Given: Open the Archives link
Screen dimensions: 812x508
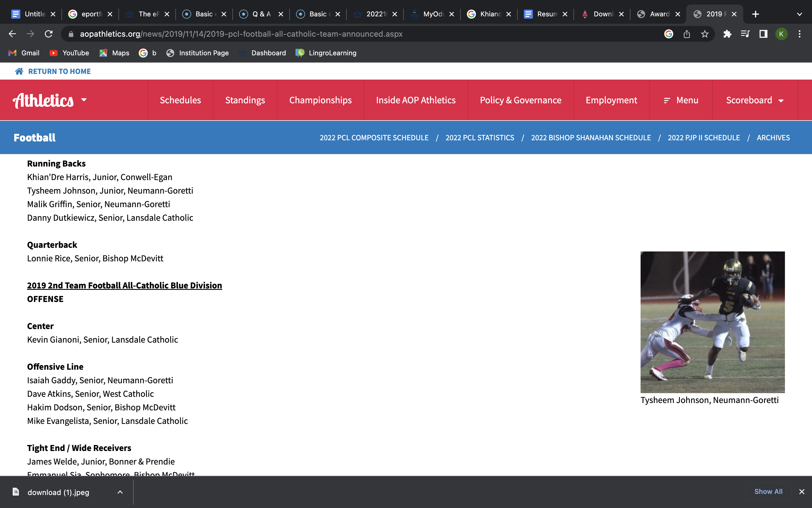Looking at the screenshot, I should tap(773, 138).
